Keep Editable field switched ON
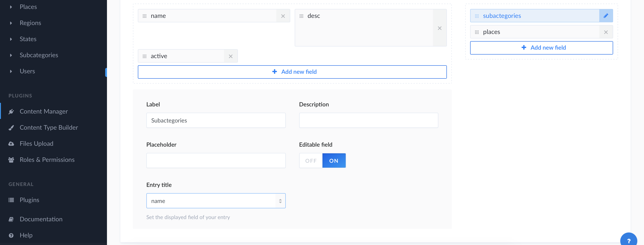The image size is (644, 245). coord(334,160)
